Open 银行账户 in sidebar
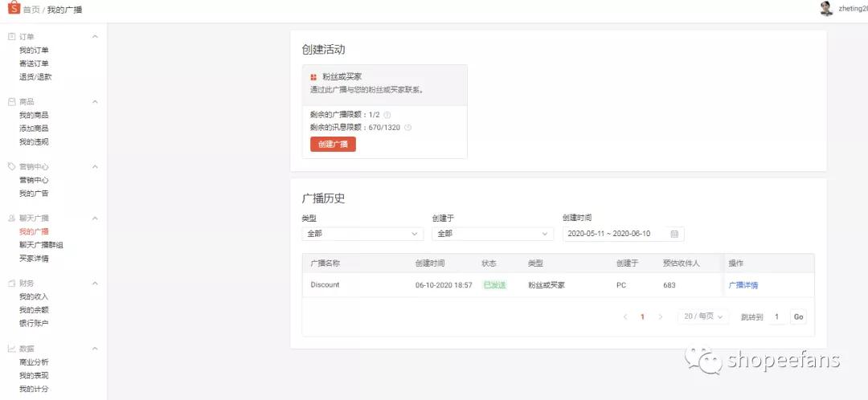Screen dimensions: 868x400 34,323
